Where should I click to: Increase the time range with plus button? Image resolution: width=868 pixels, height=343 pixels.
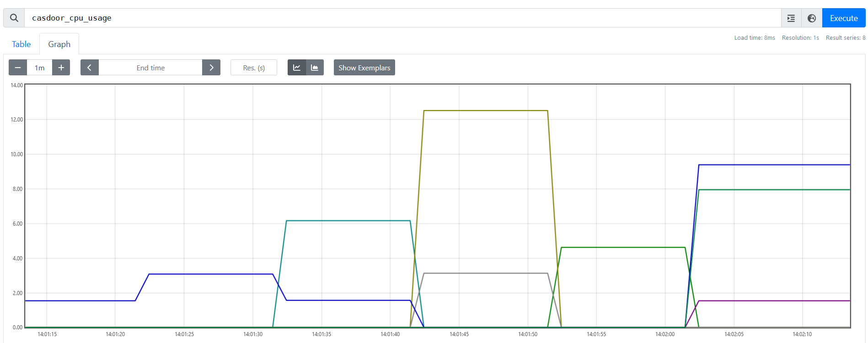[x=61, y=68]
